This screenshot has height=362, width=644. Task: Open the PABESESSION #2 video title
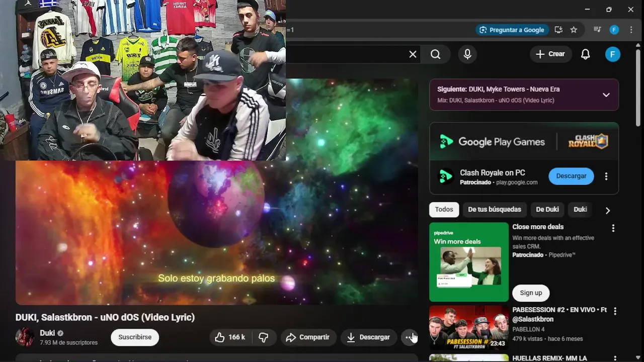tap(559, 315)
